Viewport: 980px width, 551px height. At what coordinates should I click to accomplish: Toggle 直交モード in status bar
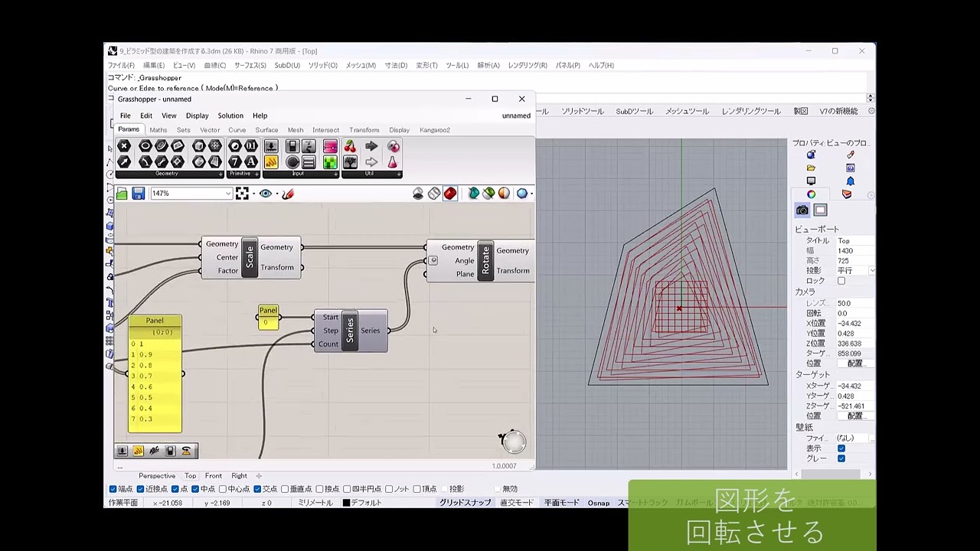click(x=517, y=503)
